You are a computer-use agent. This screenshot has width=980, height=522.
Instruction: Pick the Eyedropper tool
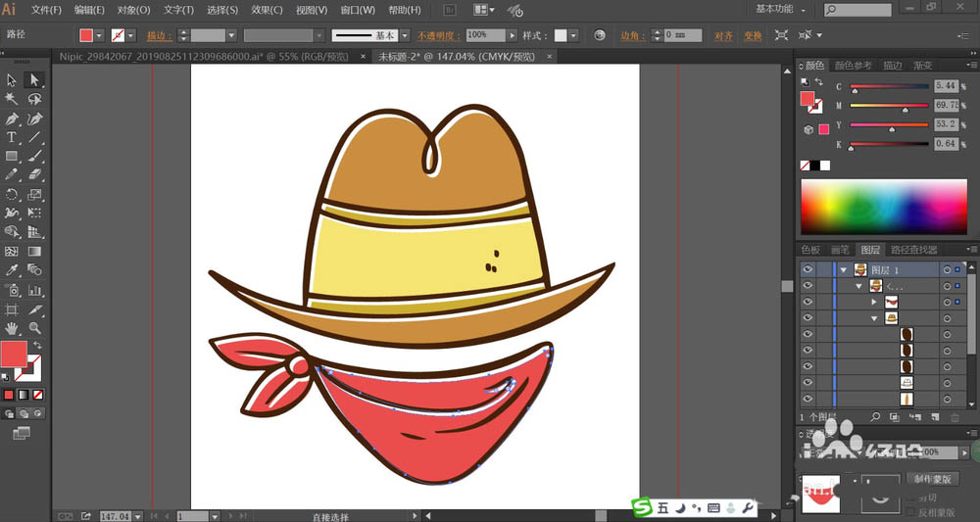coord(12,270)
